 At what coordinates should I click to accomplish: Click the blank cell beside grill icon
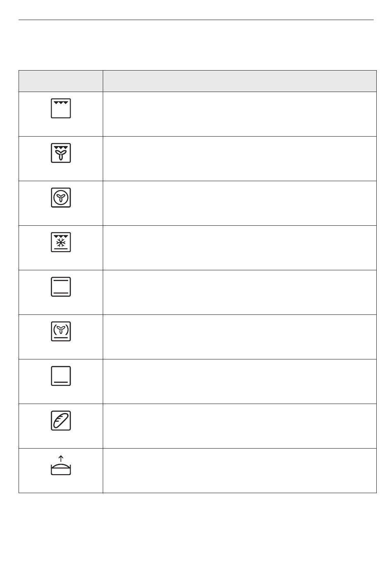pyautogui.click(x=240, y=114)
